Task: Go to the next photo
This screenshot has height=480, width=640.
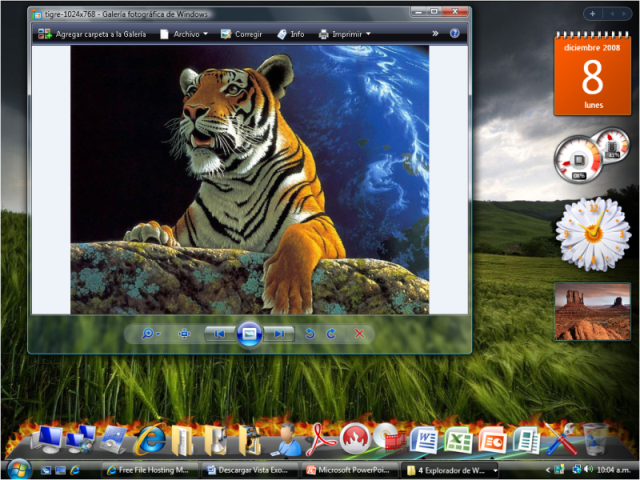Action: [280, 333]
